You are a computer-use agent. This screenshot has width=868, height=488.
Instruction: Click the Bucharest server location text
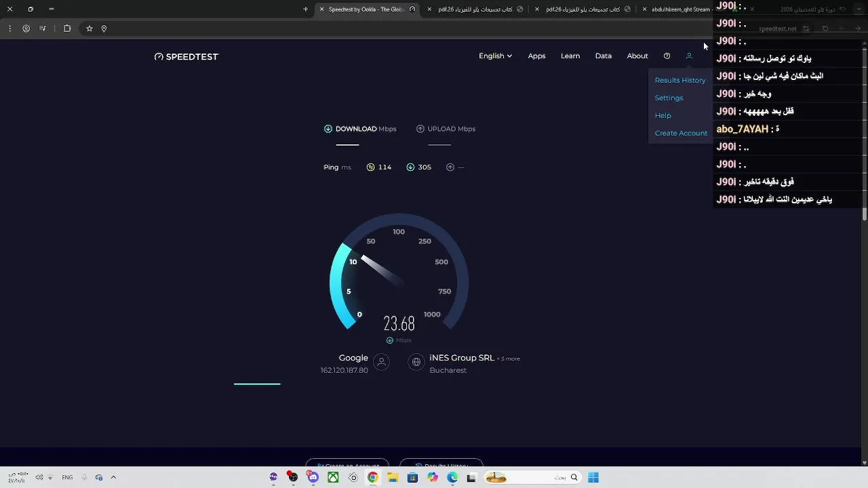448,371
